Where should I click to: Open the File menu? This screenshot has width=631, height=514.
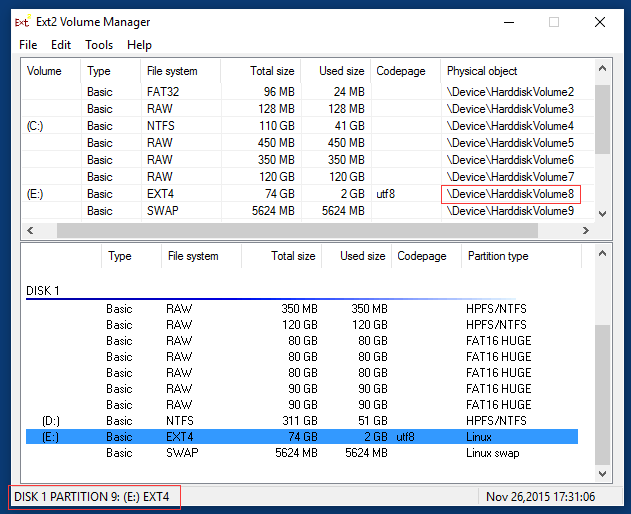[28, 45]
